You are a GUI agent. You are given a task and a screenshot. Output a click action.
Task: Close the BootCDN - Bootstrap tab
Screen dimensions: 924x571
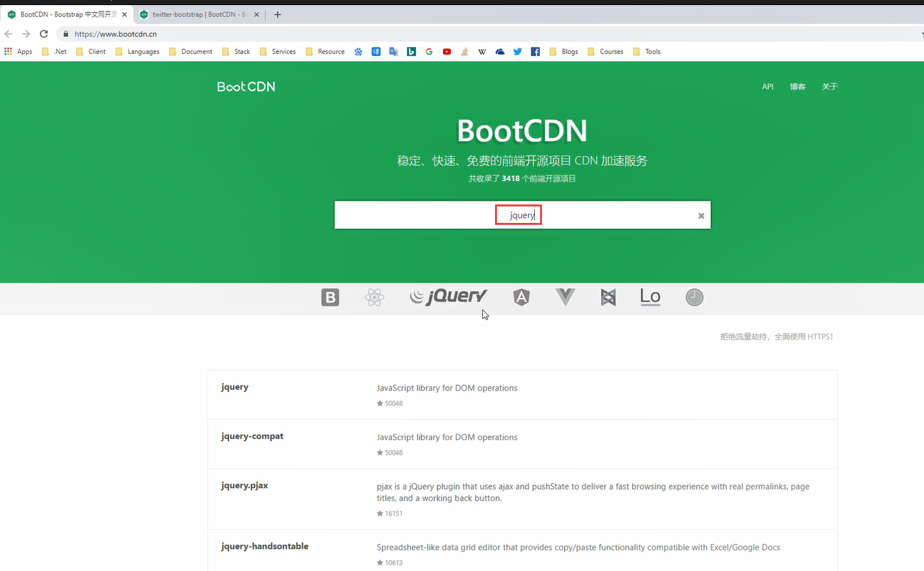click(x=124, y=14)
